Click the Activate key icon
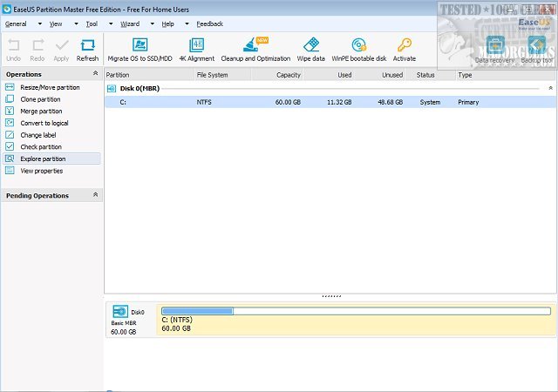558x392 pixels. coord(405,45)
